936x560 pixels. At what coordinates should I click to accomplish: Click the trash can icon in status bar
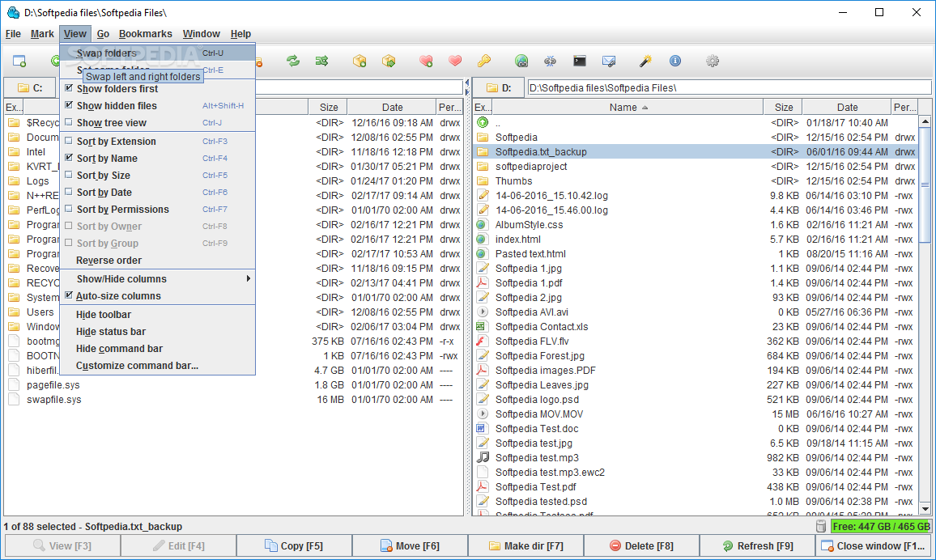(x=821, y=527)
